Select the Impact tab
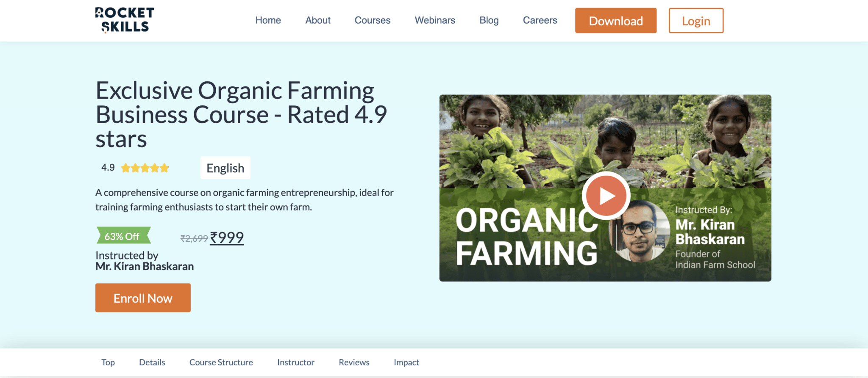Screen dimensions: 868x378 pos(406,362)
